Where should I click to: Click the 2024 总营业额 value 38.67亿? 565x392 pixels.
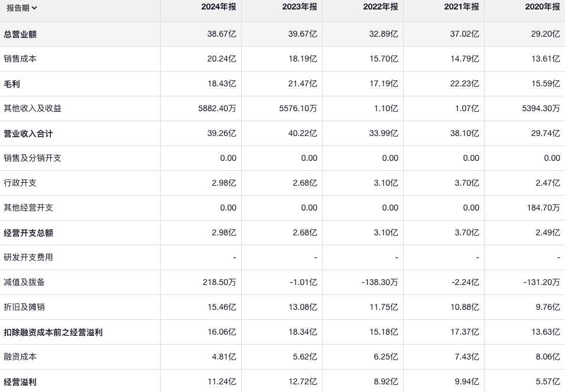pos(222,34)
